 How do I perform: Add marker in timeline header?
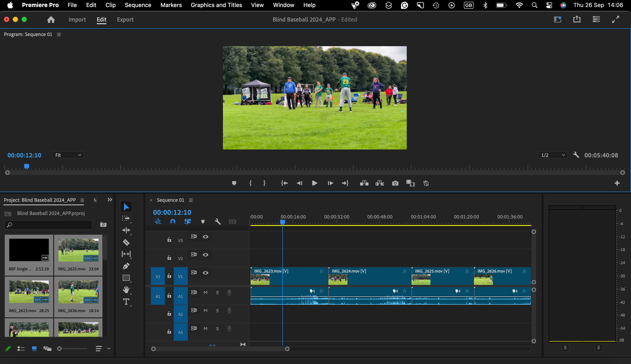203,222
